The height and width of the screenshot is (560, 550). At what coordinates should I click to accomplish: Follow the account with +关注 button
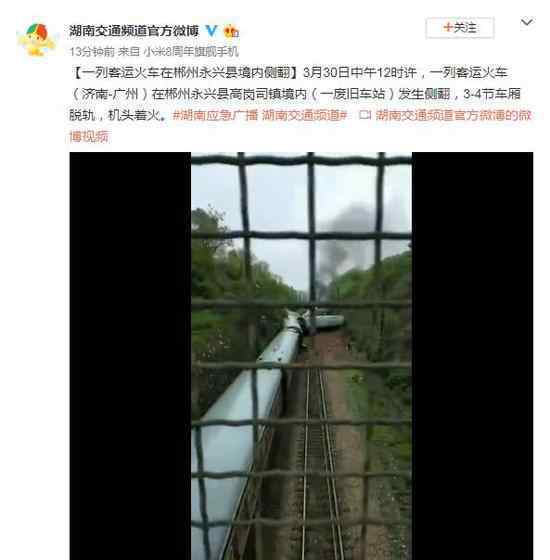(460, 28)
